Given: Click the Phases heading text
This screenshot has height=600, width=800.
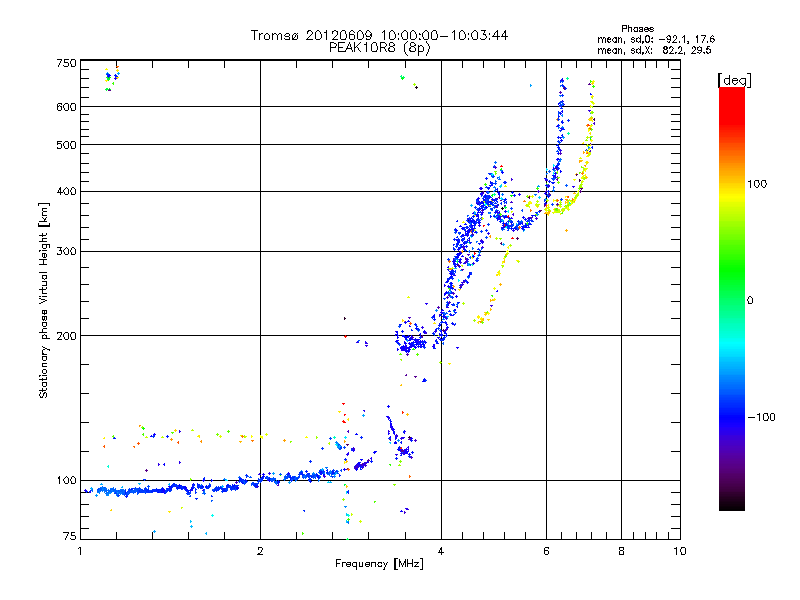Looking at the screenshot, I should 637,28.
